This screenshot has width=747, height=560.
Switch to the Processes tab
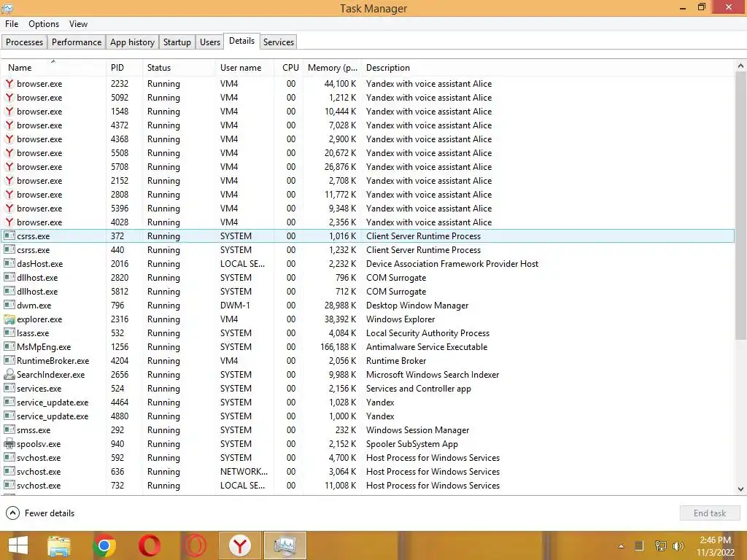point(24,42)
